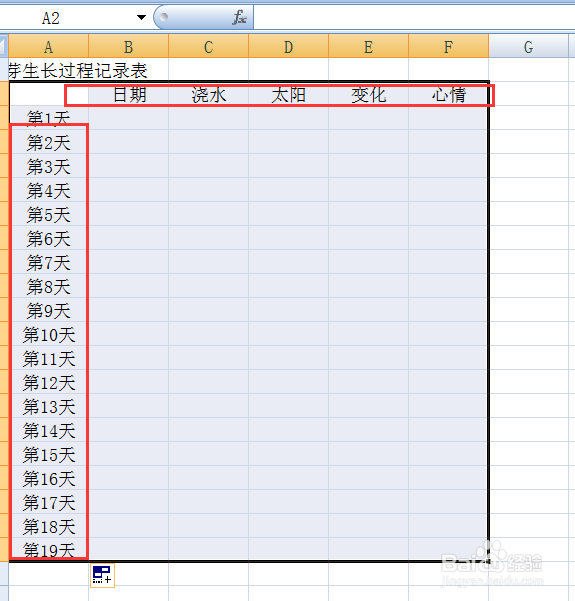This screenshot has width=575, height=601.
Task: Select column C header
Action: (x=209, y=47)
